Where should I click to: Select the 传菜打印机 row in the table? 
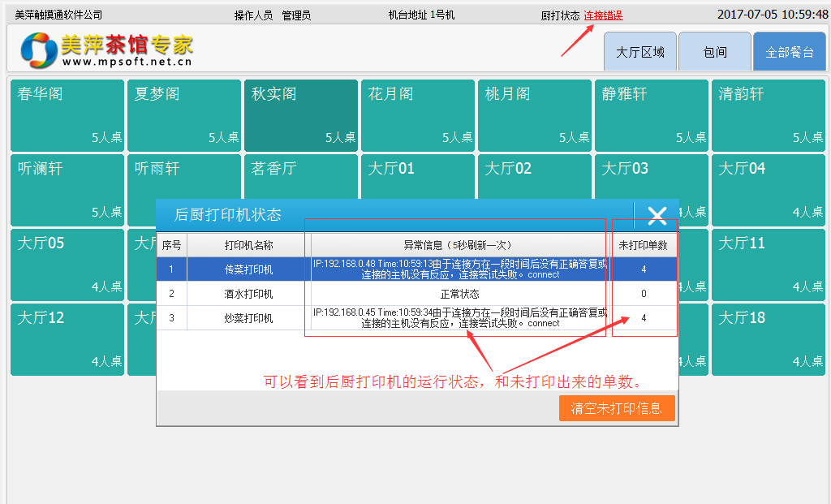248,269
